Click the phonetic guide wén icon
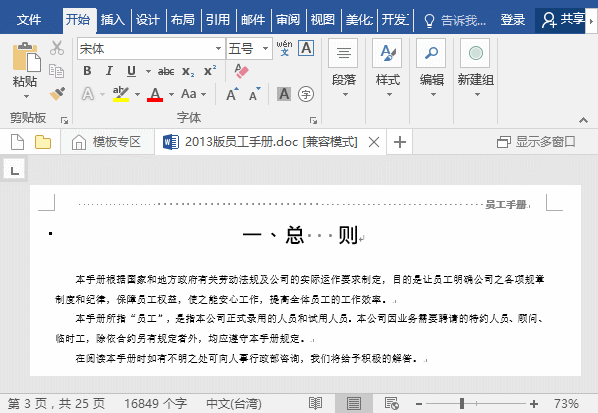This screenshot has width=598, height=413. [285, 48]
